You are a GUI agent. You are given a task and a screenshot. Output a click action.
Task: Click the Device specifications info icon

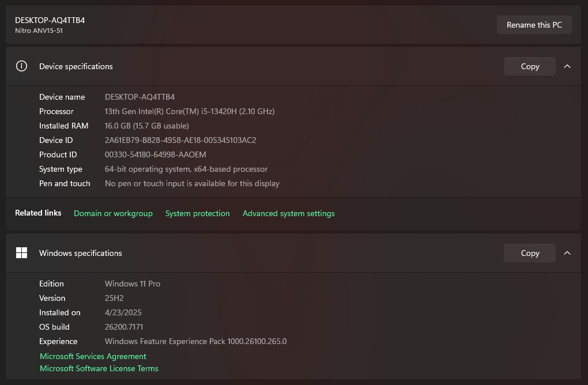pyautogui.click(x=21, y=66)
